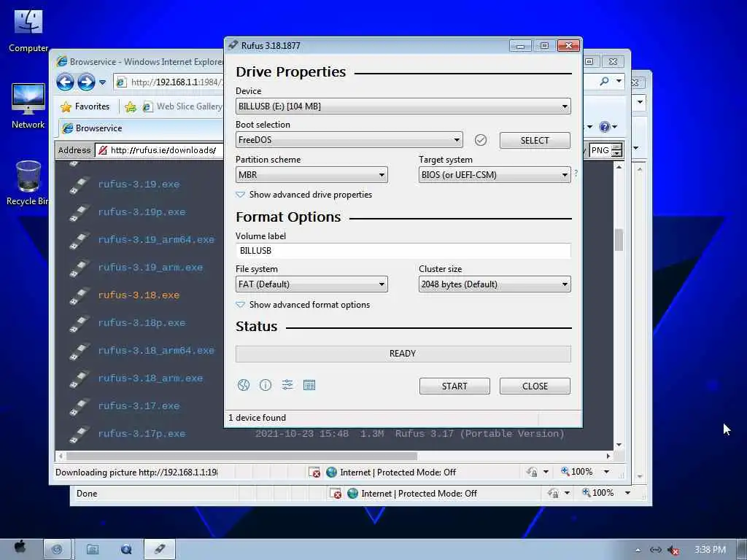
Task: Open Recycle Bin desktop icon
Action: point(28,183)
